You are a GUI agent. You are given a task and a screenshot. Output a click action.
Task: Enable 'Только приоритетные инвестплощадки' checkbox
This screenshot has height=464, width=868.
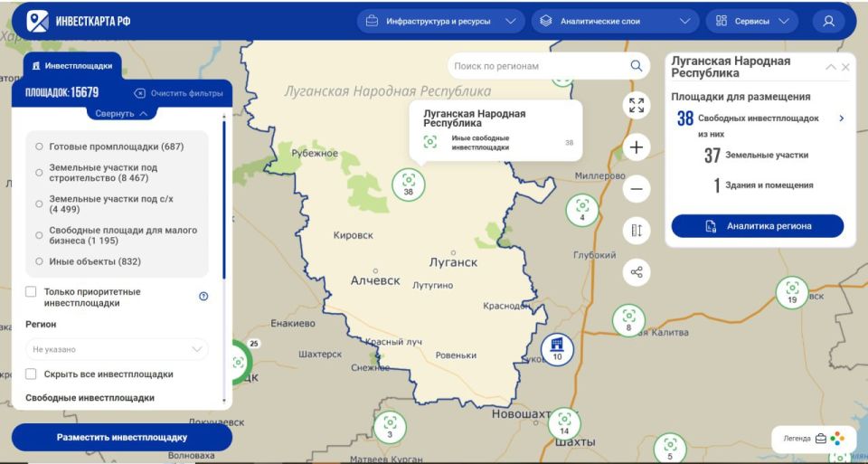coord(32,292)
